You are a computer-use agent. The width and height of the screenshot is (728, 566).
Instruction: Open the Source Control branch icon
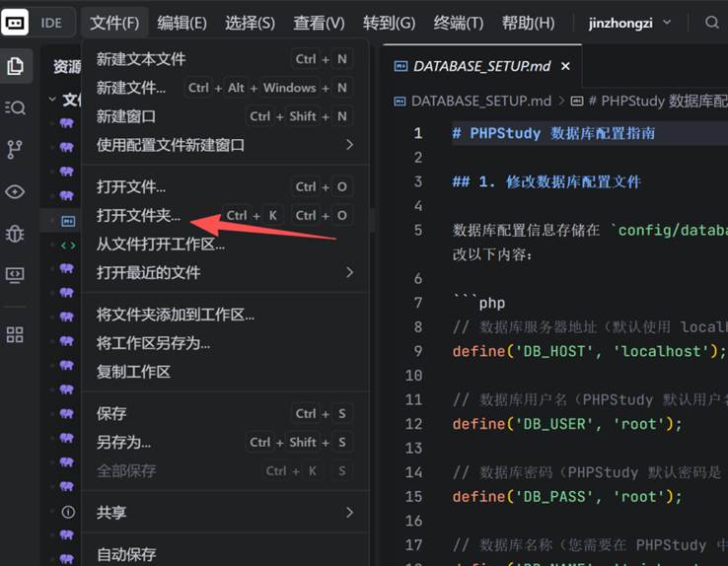coord(16,149)
